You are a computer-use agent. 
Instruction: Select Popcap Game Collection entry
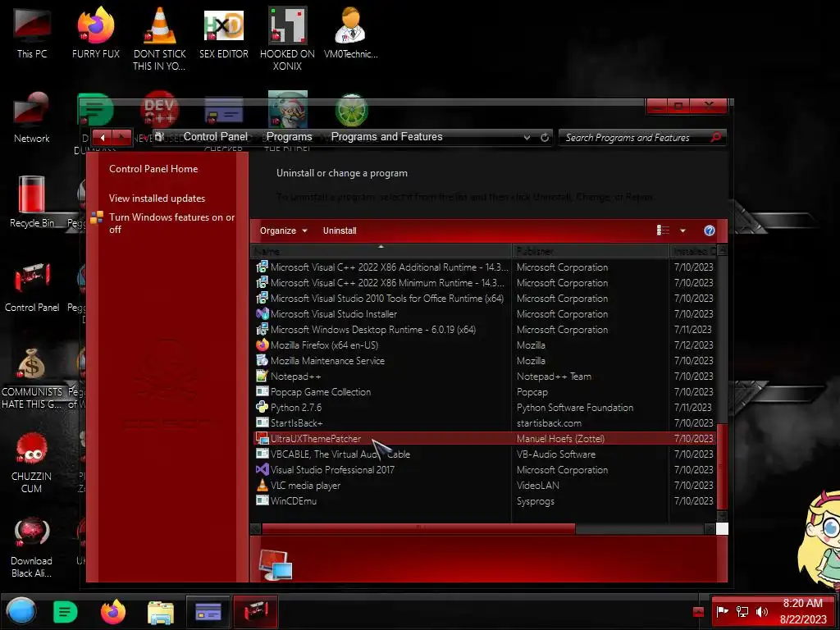pos(485,391)
